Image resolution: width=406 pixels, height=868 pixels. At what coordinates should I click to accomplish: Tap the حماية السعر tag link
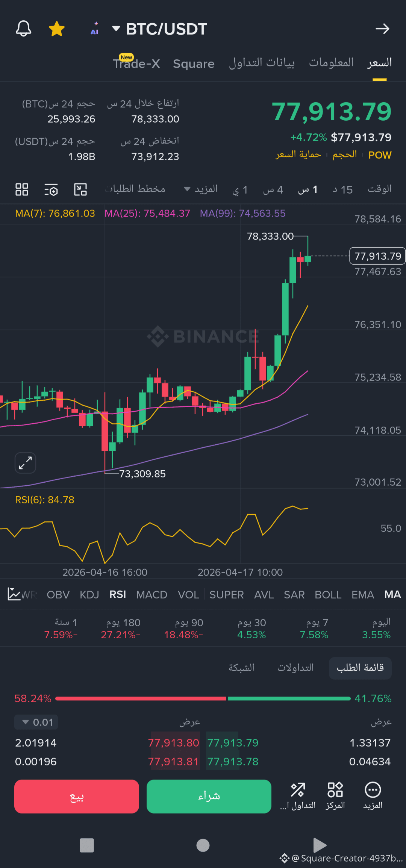click(298, 155)
